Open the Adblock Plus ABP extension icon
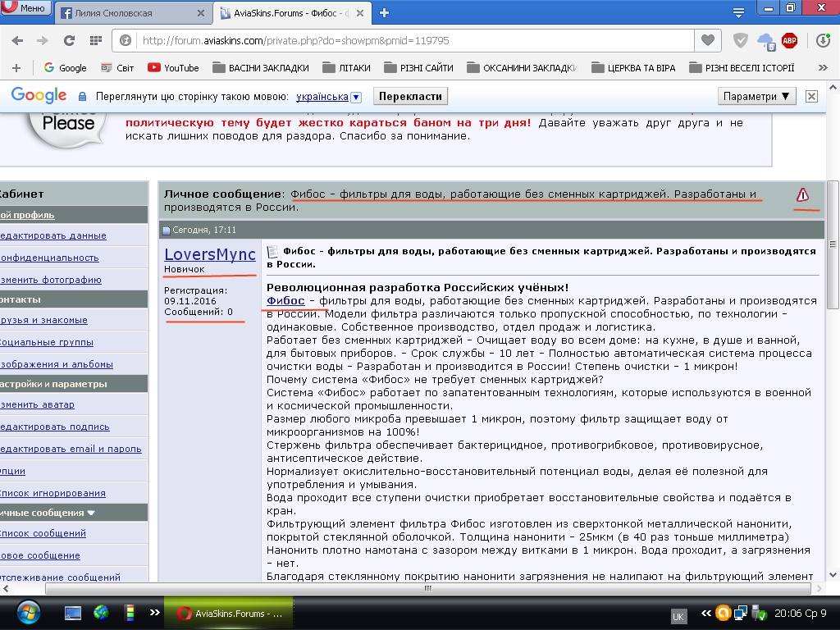This screenshot has height=630, width=840. click(789, 40)
